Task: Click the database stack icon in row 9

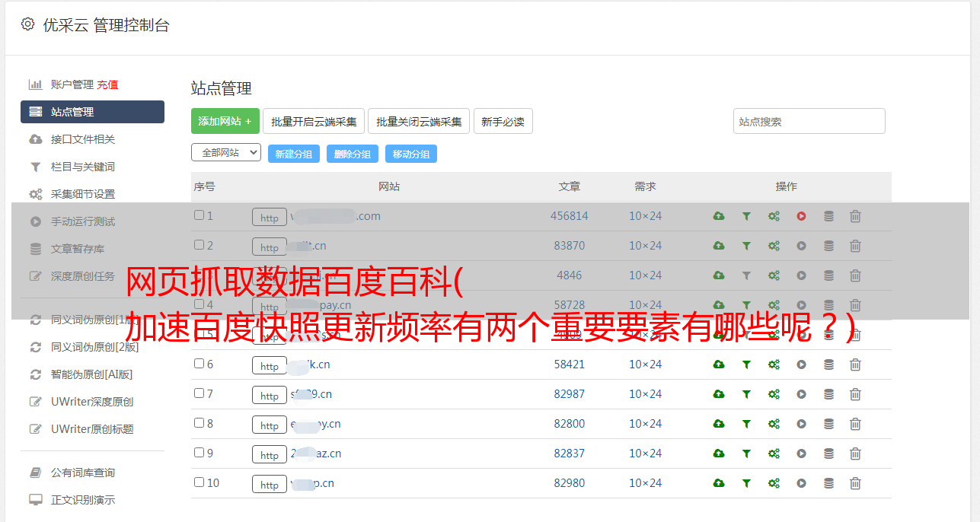Action: tap(828, 454)
